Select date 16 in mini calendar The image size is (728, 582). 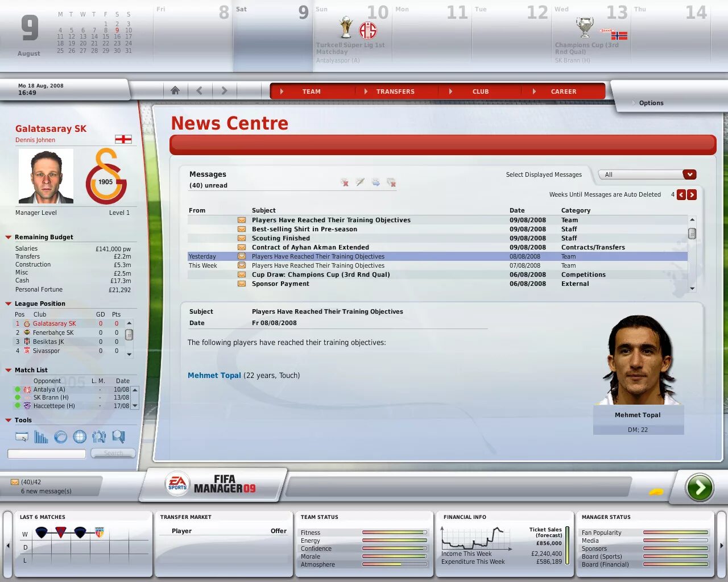[117, 36]
